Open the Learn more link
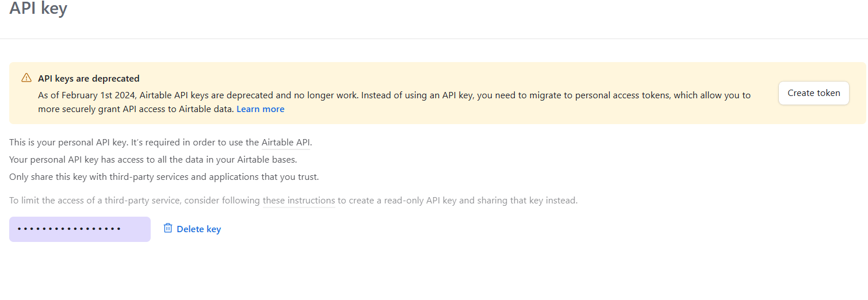The height and width of the screenshot is (300, 868). pyautogui.click(x=261, y=109)
